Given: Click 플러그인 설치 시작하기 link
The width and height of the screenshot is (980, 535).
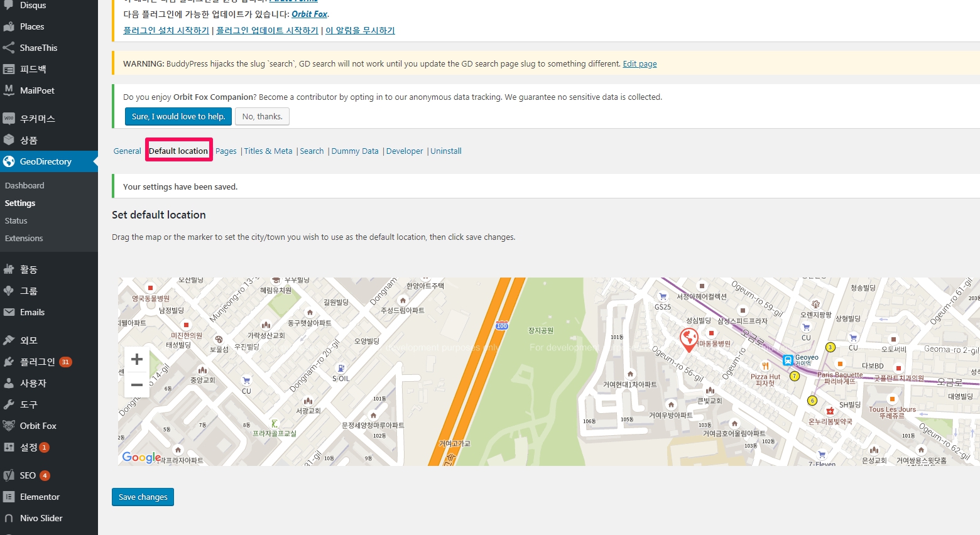Looking at the screenshot, I should tap(166, 30).
